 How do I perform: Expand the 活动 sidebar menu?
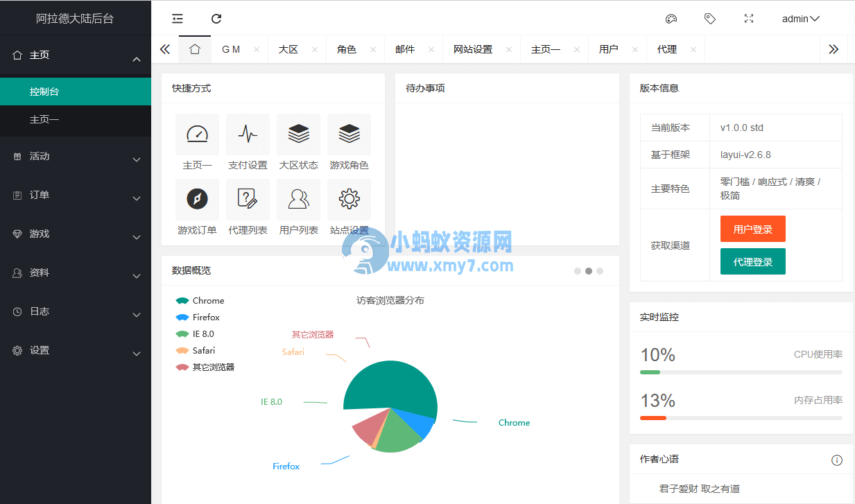(x=76, y=157)
